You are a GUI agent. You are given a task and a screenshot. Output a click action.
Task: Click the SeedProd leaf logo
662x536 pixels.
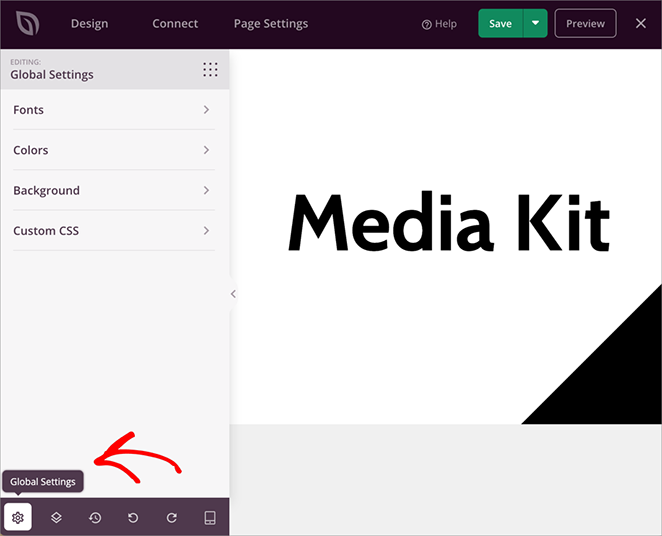pos(27,23)
